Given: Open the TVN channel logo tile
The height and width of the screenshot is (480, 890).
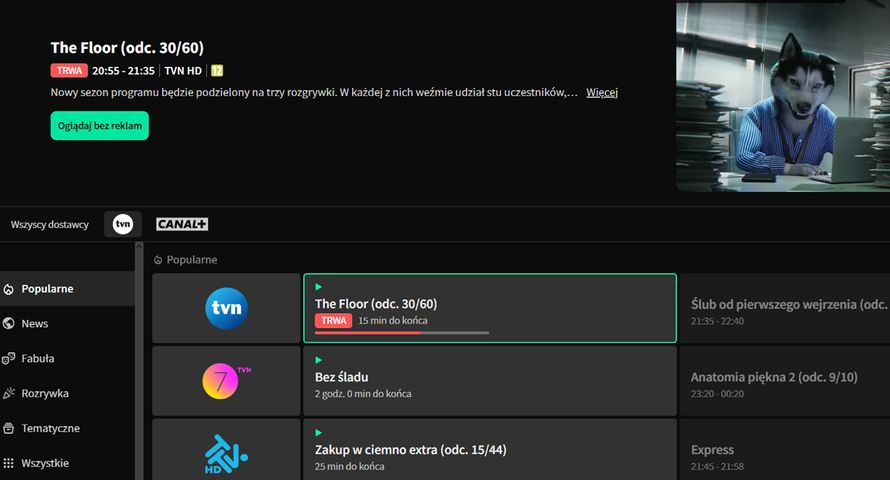Looking at the screenshot, I should (226, 308).
